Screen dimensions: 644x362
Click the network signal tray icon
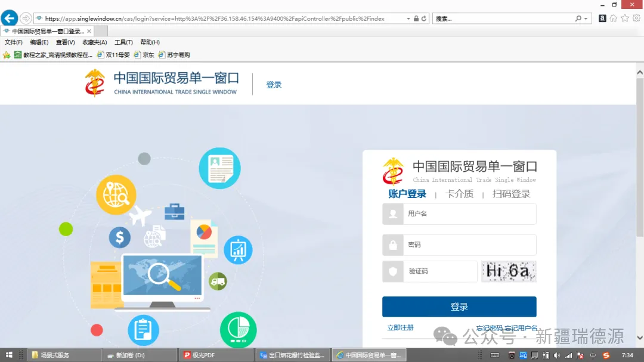click(568, 355)
